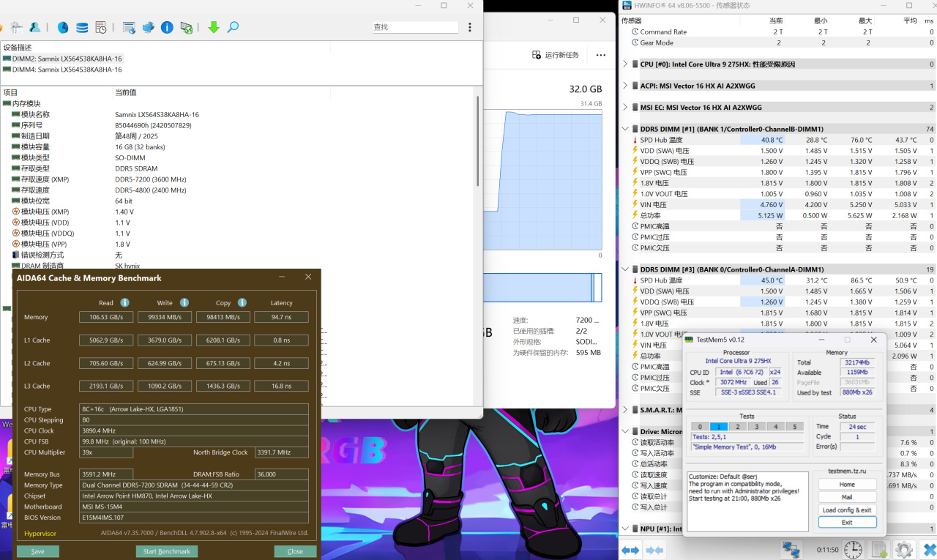Expand the CPU [#0] Intel Core Ultra 9 section
Image resolution: width=937 pixels, height=560 pixels.
[624, 64]
